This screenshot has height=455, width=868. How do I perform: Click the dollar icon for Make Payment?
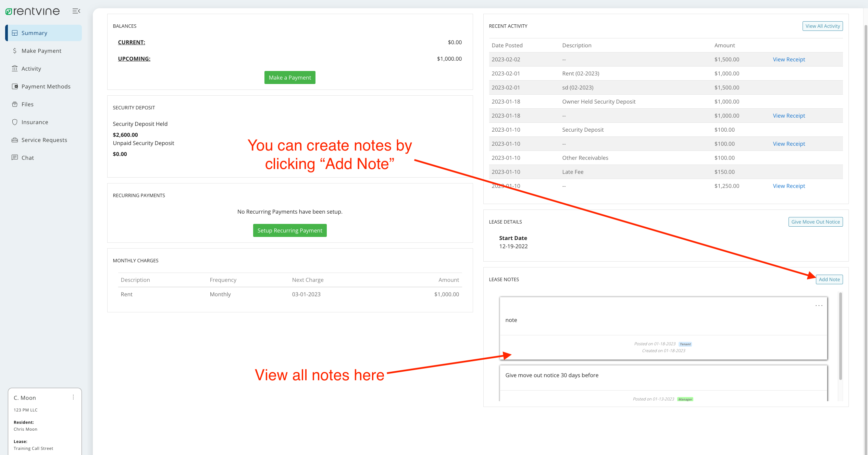(15, 51)
